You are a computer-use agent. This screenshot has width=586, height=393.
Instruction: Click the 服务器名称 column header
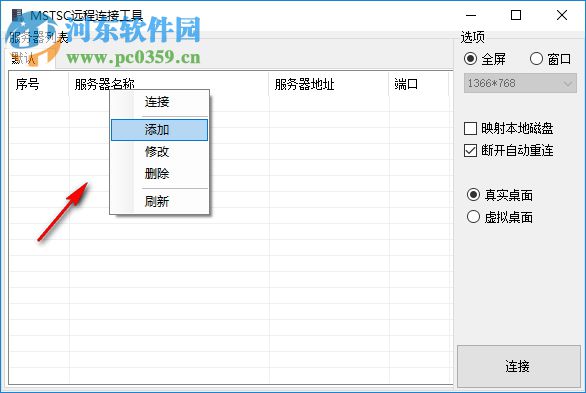tap(169, 84)
